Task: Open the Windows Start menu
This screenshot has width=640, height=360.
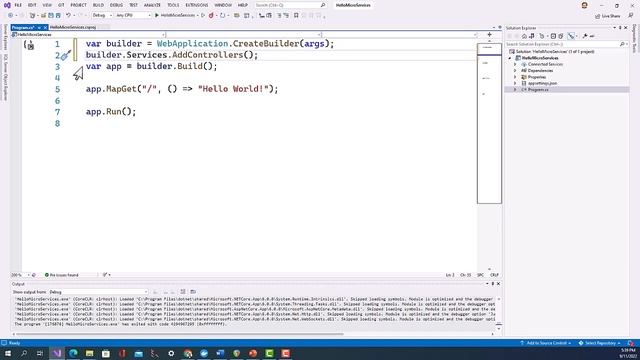Action: 8,353
